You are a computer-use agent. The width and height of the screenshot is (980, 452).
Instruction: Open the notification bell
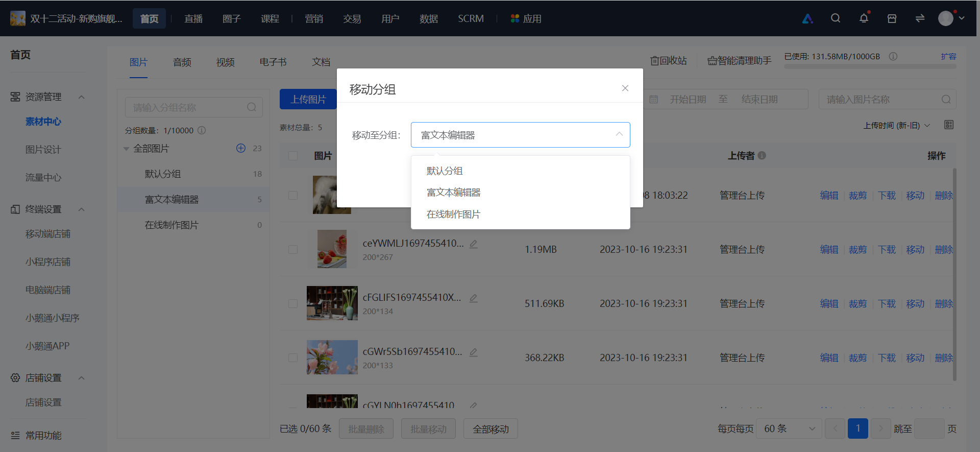pyautogui.click(x=864, y=18)
